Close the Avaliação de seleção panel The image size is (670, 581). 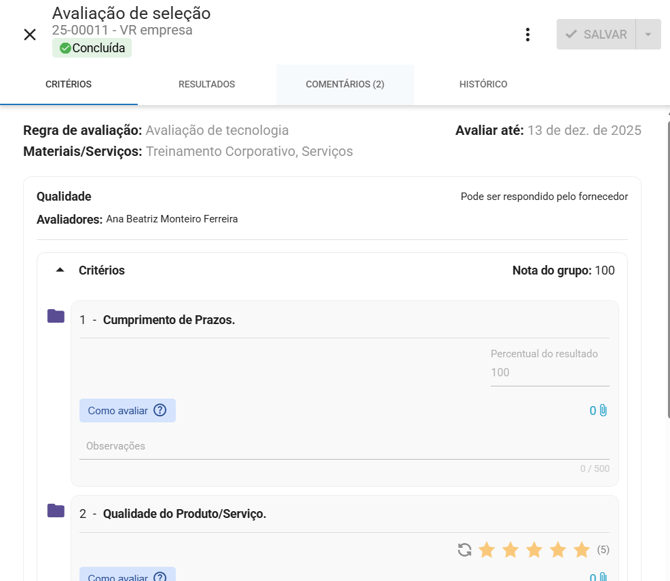pyautogui.click(x=30, y=35)
